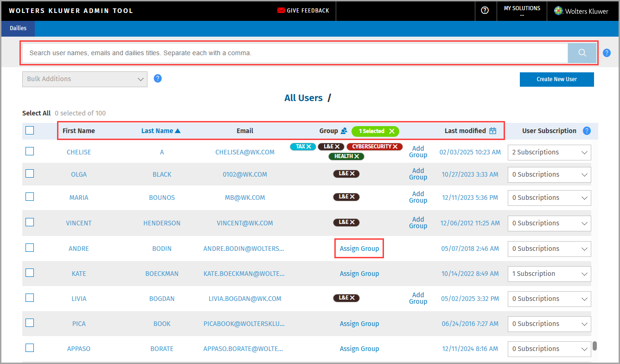Open the Bulk Additions dropdown

[x=85, y=79]
